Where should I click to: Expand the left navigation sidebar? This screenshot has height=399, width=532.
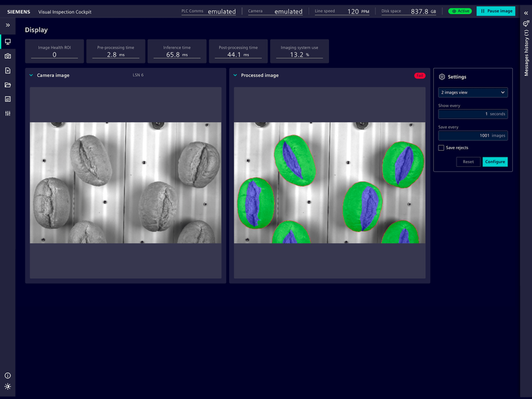8,25
